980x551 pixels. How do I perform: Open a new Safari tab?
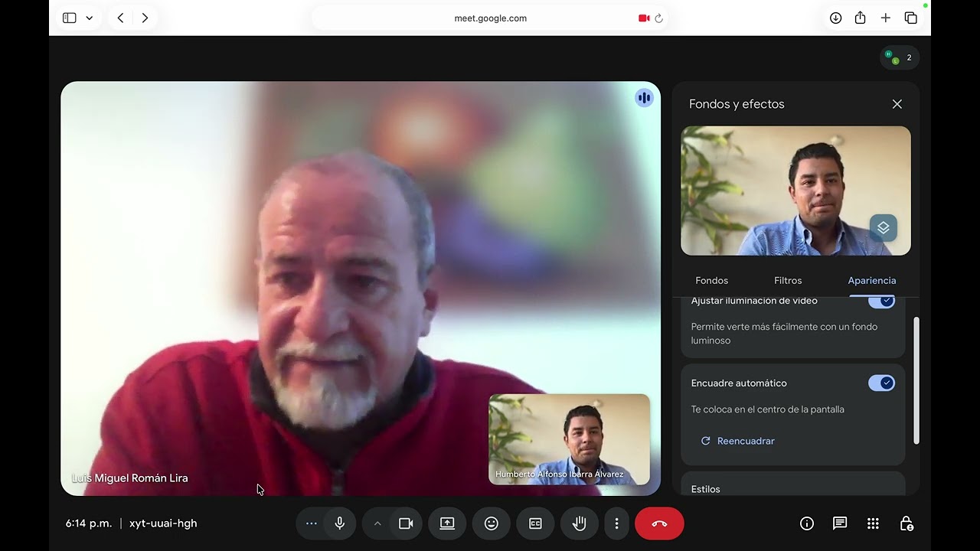[x=886, y=18]
